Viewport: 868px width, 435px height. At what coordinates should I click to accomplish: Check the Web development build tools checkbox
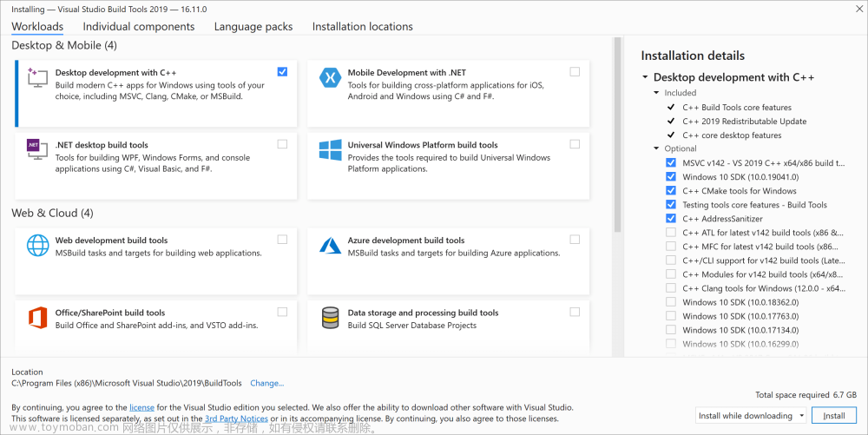click(282, 239)
